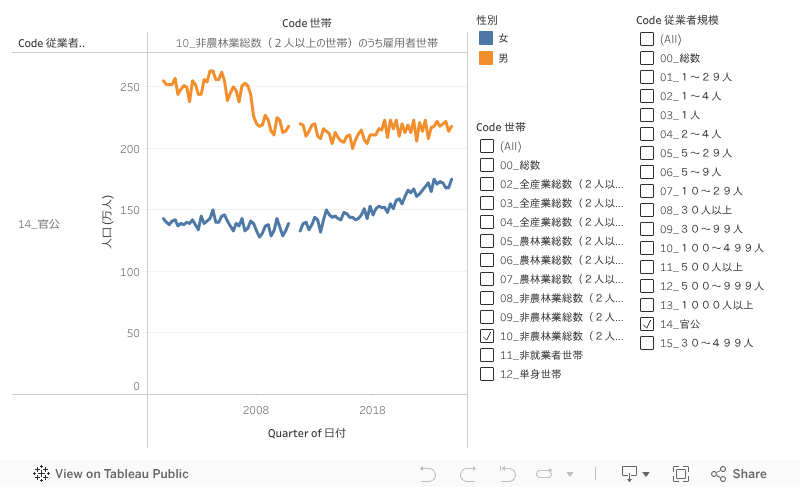Check the 00_総数 box under Code 世帯

pyautogui.click(x=487, y=165)
